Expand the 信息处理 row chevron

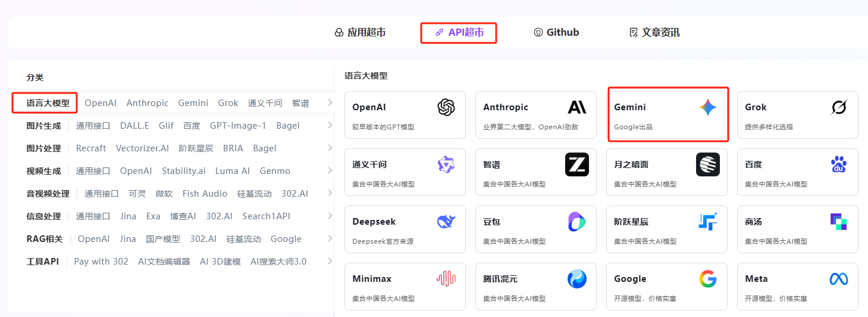coord(330,216)
